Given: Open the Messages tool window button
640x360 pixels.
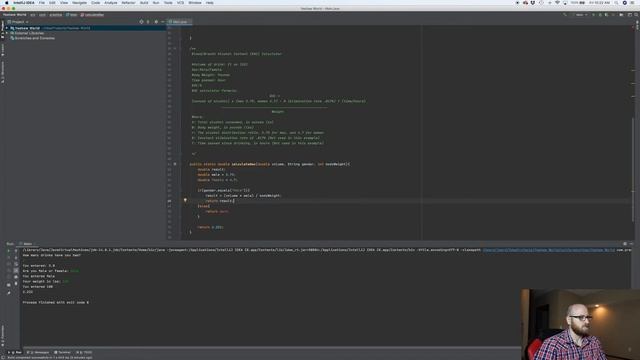Looking at the screenshot, I should [x=38, y=352].
